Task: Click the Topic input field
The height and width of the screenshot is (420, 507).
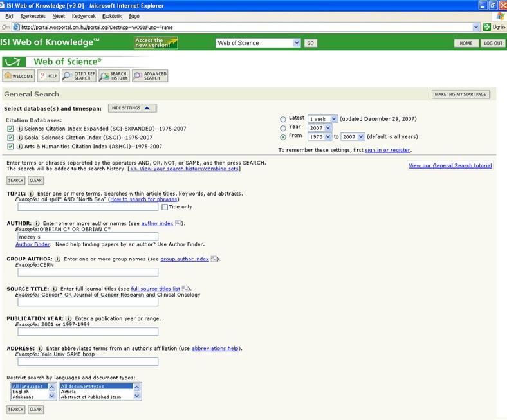Action: (x=88, y=207)
